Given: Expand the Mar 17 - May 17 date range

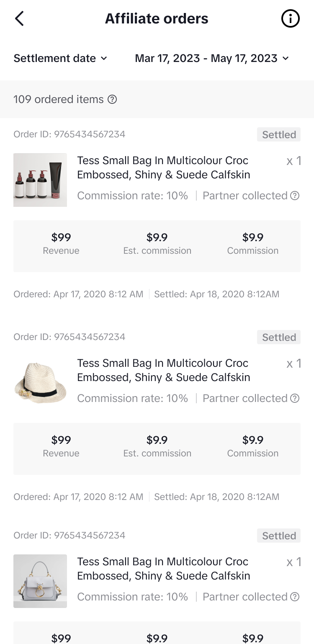Looking at the screenshot, I should [212, 58].
